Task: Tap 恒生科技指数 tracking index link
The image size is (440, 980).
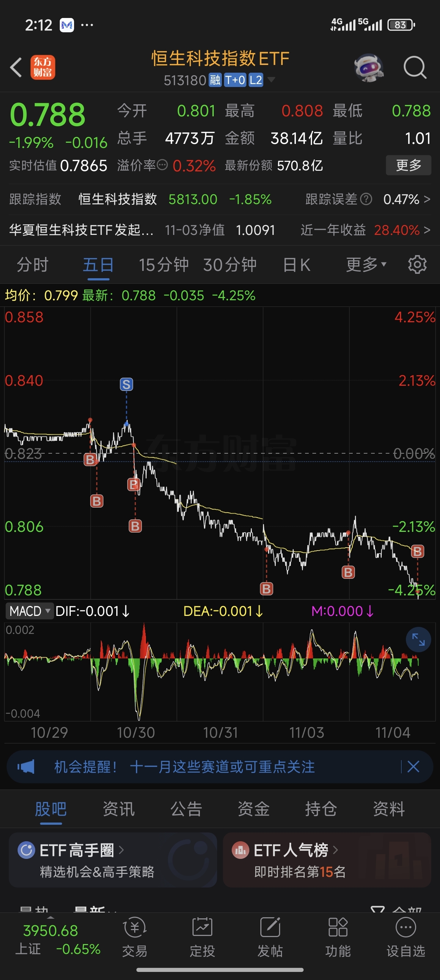Action: click(117, 199)
